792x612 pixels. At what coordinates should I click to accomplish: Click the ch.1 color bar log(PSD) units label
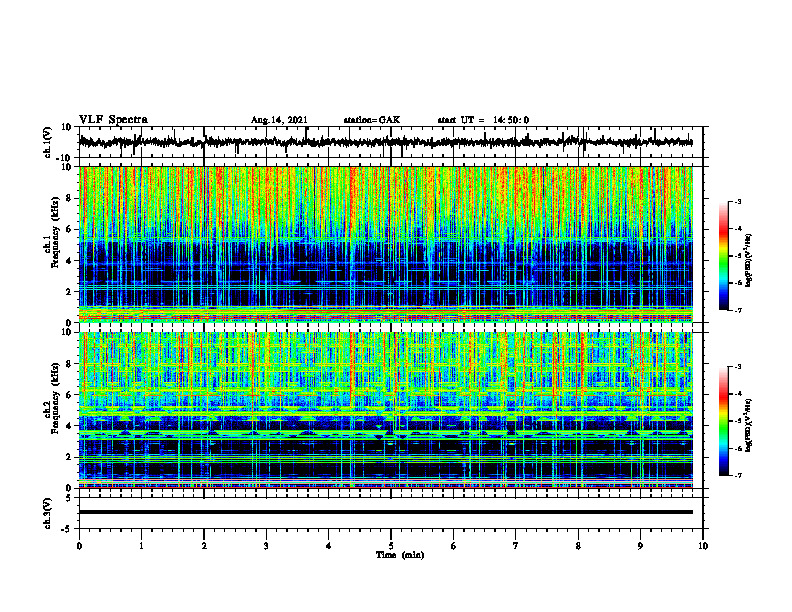pyautogui.click(x=748, y=261)
